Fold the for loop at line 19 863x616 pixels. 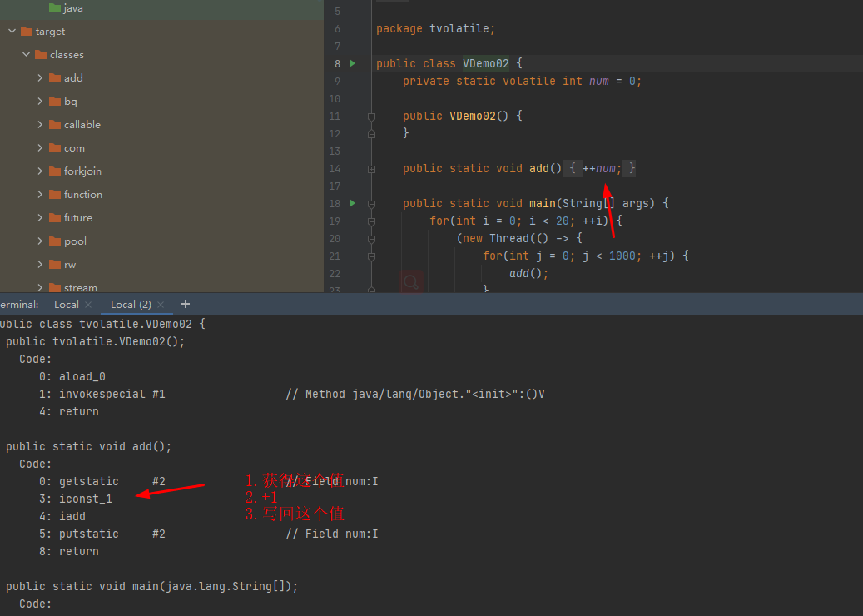[x=371, y=221]
